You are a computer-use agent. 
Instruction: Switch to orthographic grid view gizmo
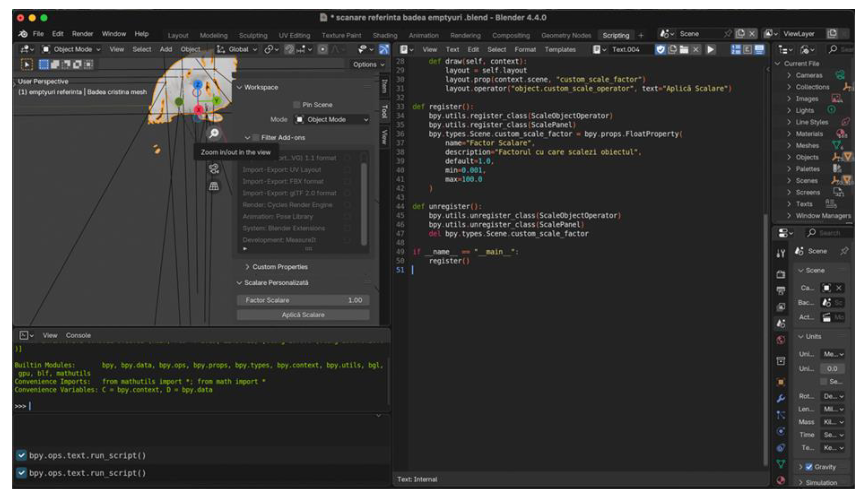coord(214,186)
